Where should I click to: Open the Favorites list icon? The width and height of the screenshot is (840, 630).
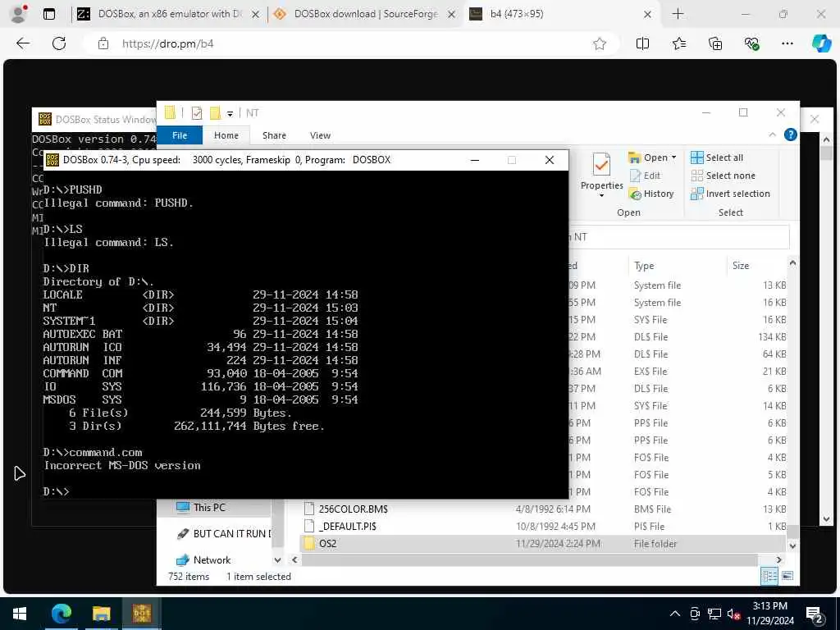pos(678,43)
